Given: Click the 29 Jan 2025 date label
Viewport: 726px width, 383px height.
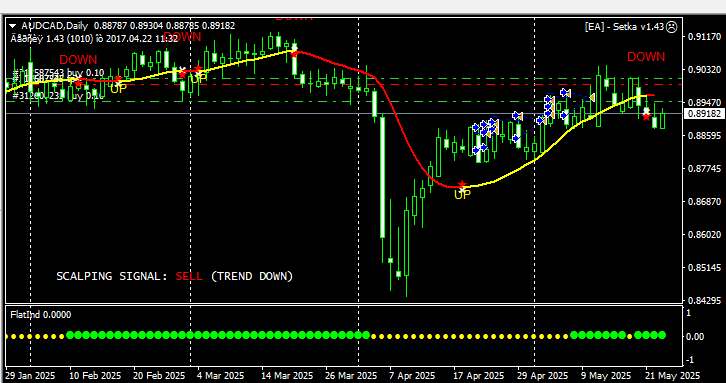Looking at the screenshot, I should [30, 375].
